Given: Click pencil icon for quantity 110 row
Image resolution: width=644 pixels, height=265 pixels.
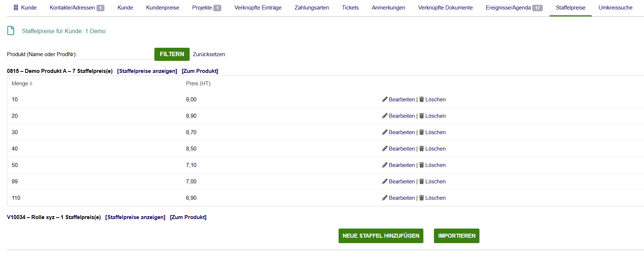Looking at the screenshot, I should pyautogui.click(x=384, y=198).
